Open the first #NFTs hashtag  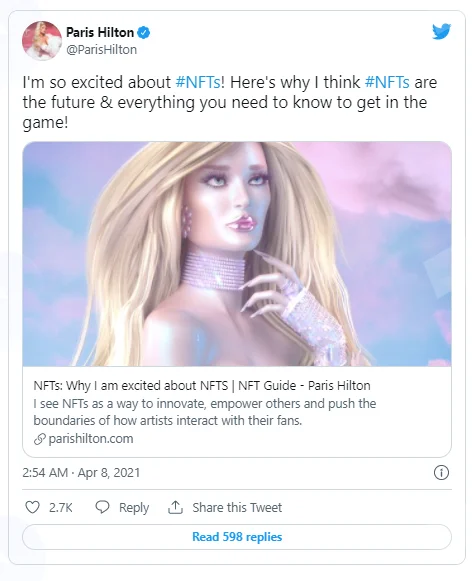(198, 82)
